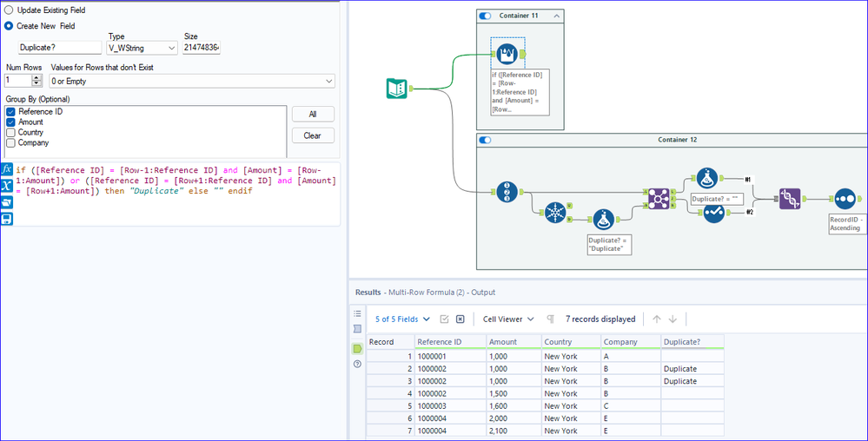This screenshot has height=441, width=868.
Task: Click the Size input field
Action: 202,48
